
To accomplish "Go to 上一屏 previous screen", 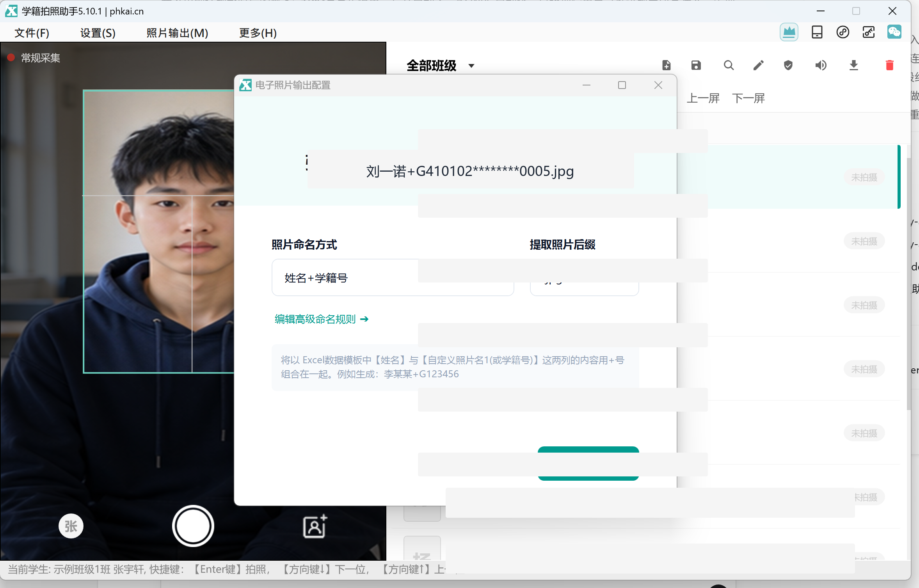I will pos(703,98).
